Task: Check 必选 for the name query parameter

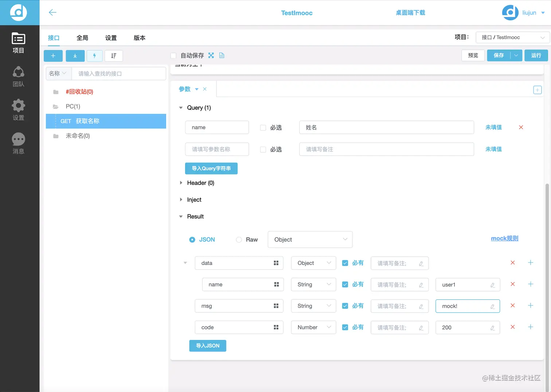Action: (263, 128)
